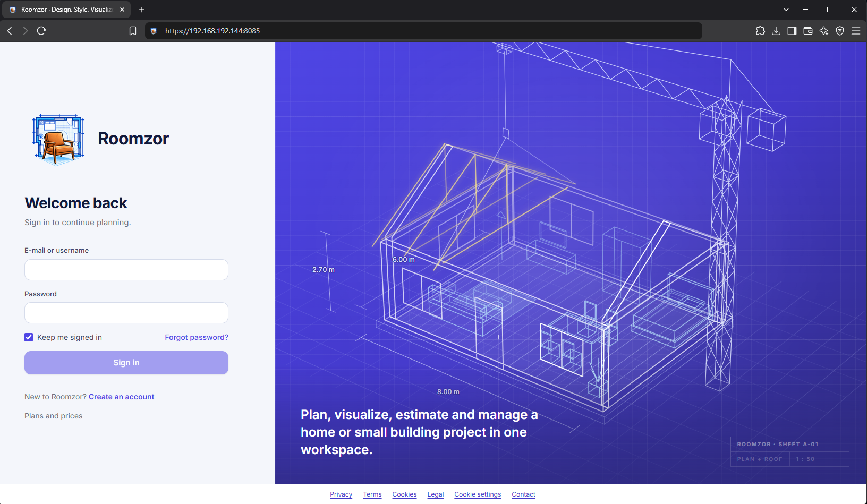Bookmark this page with the bookmark icon
The width and height of the screenshot is (867, 504).
(133, 31)
